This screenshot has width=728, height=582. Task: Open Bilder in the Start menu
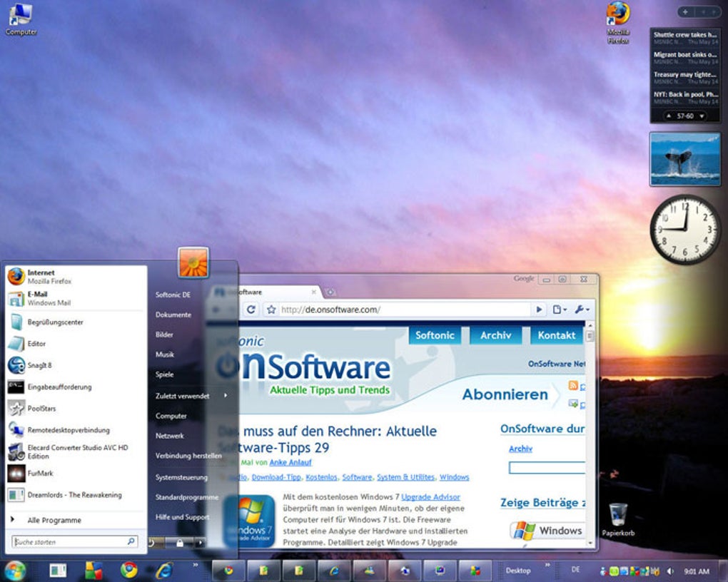[x=164, y=335]
